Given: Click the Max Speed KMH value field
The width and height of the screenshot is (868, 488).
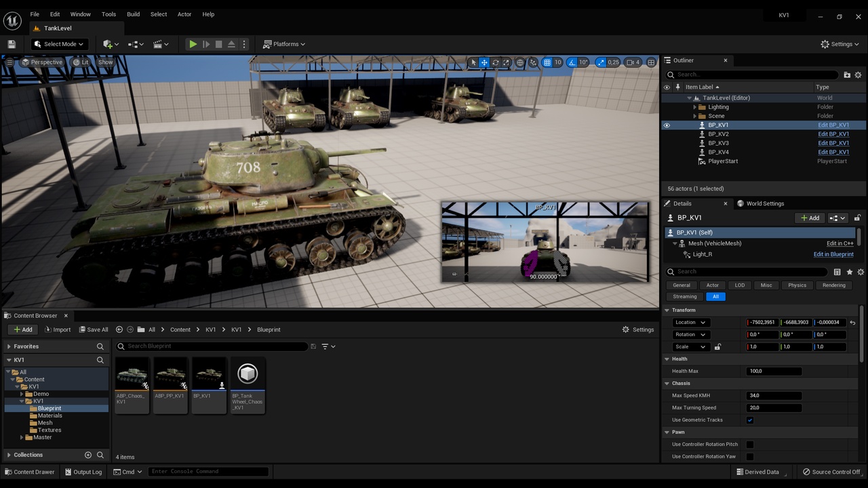Looking at the screenshot, I should [x=774, y=396].
